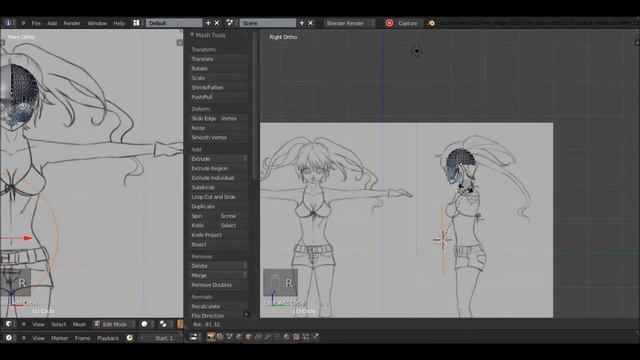The image size is (640, 360).
Task: Collapse the Mesh Tools panel
Action: 192,35
